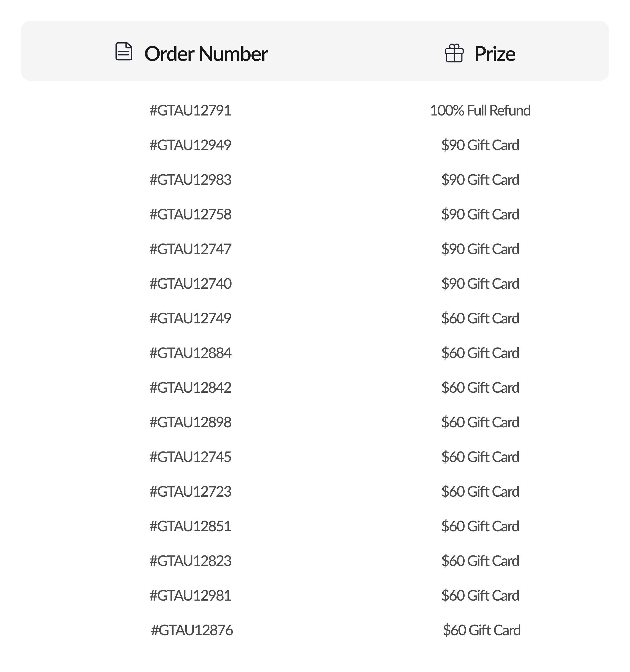Click order #GTAU12898 in the list
The image size is (630, 672).
click(x=190, y=422)
